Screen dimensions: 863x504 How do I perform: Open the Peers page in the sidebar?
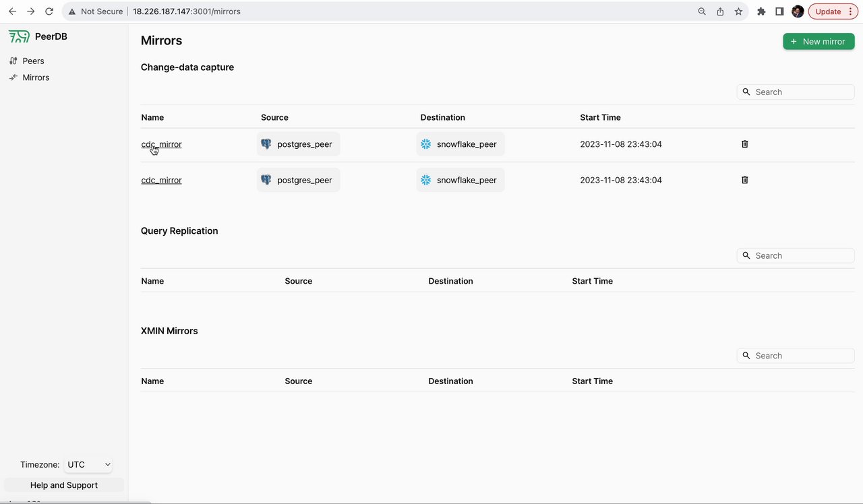(x=33, y=61)
